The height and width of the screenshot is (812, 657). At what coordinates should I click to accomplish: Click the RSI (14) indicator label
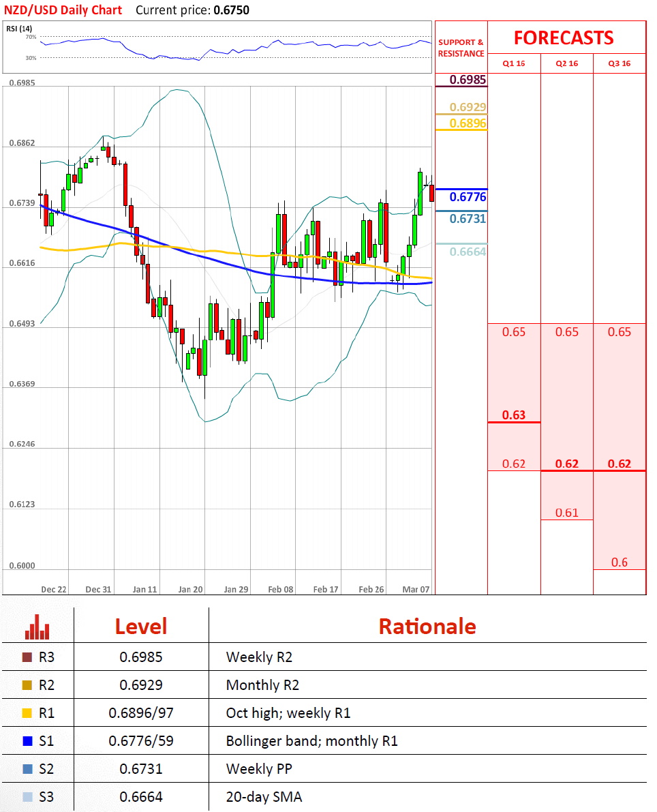pyautogui.click(x=19, y=29)
